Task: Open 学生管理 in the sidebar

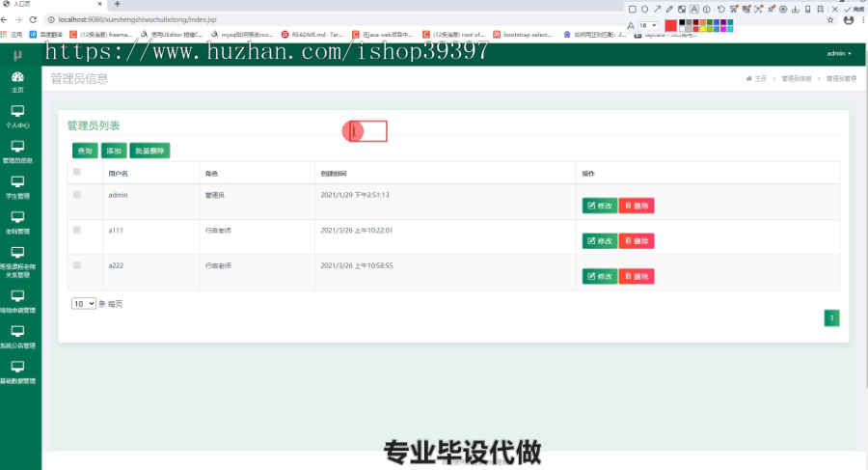Action: pos(17,188)
